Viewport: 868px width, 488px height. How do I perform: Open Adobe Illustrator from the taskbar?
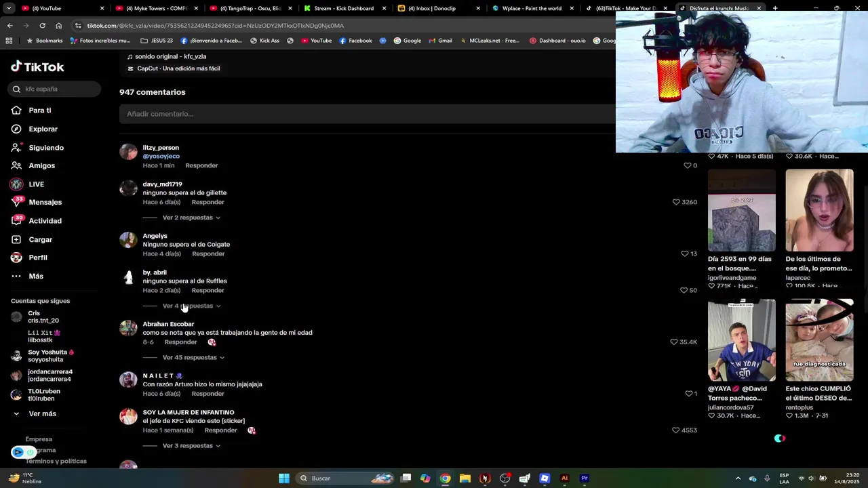click(x=564, y=479)
